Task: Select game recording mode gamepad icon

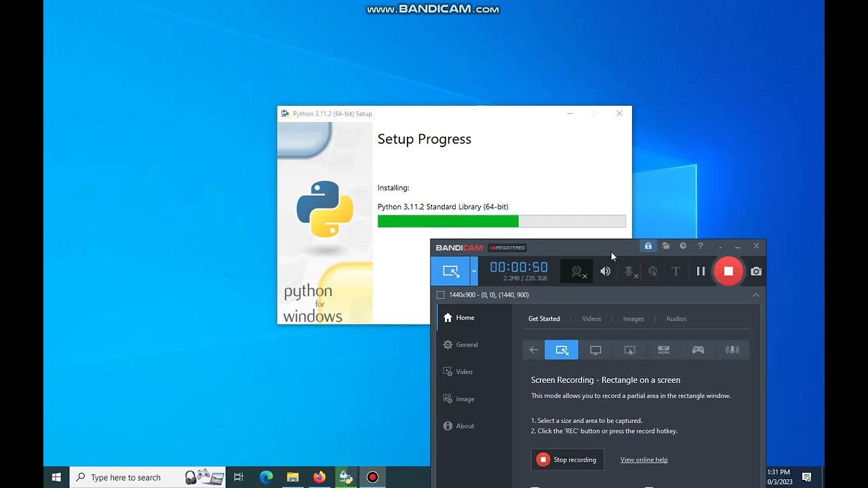Action: [698, 350]
